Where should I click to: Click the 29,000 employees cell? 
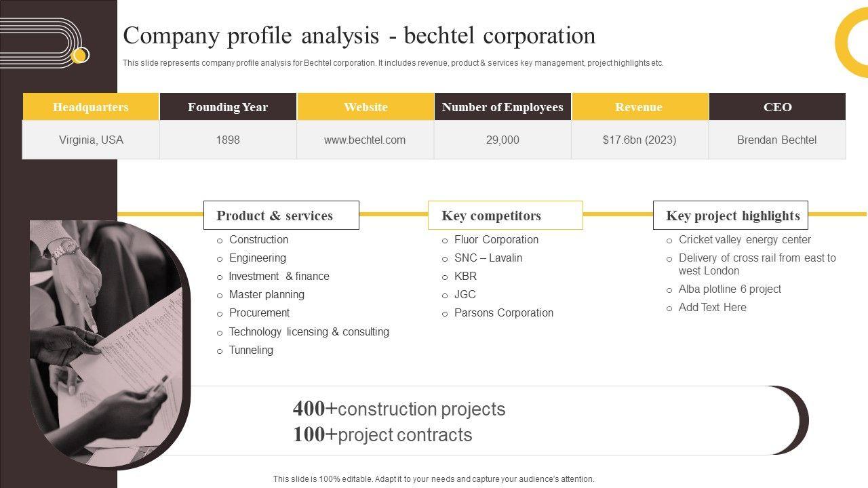[502, 140]
